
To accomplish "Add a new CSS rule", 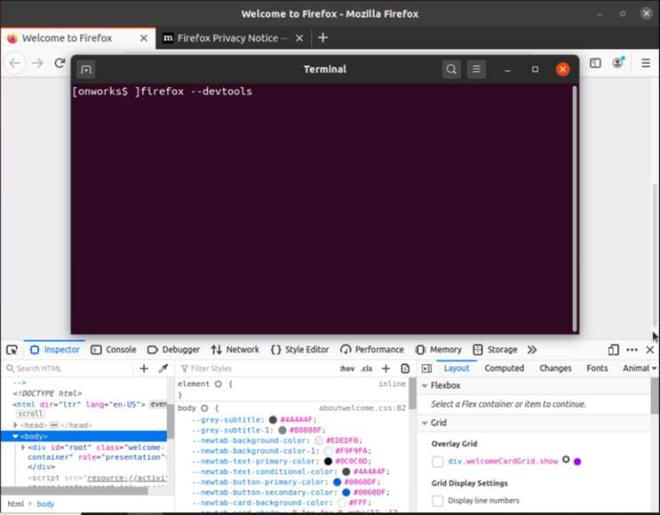I will coord(386,369).
